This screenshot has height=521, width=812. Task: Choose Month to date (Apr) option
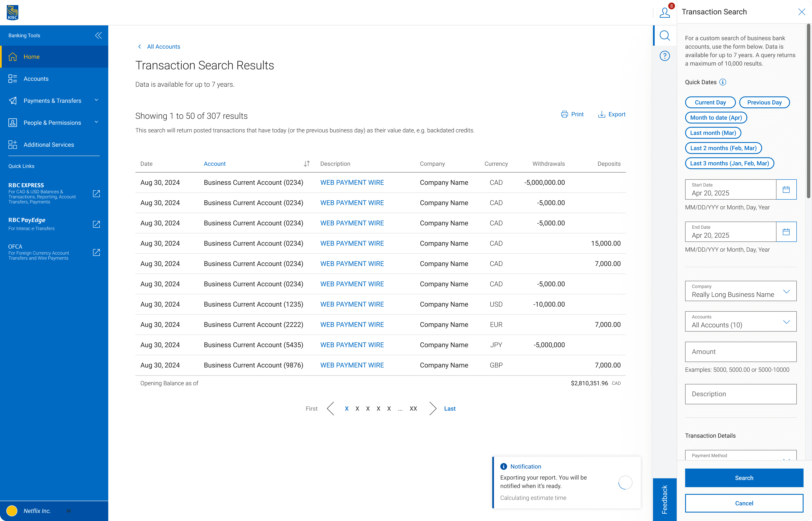click(716, 118)
